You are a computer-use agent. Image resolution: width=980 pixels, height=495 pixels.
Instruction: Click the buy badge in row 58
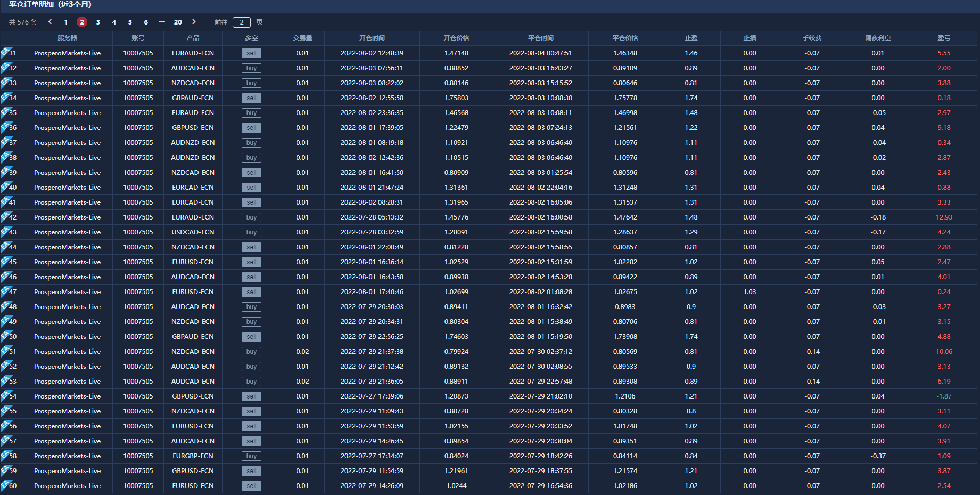[x=251, y=456]
